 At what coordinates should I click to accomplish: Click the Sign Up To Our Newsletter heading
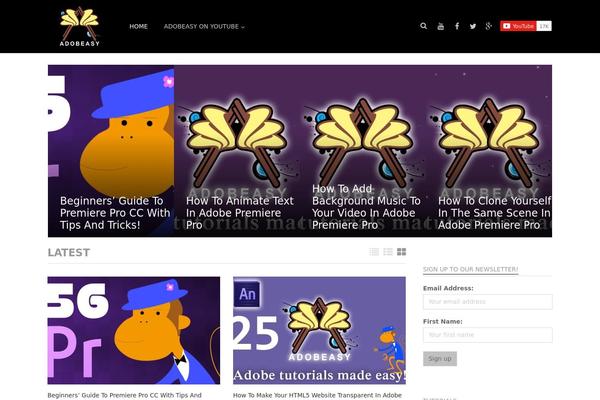pos(470,269)
